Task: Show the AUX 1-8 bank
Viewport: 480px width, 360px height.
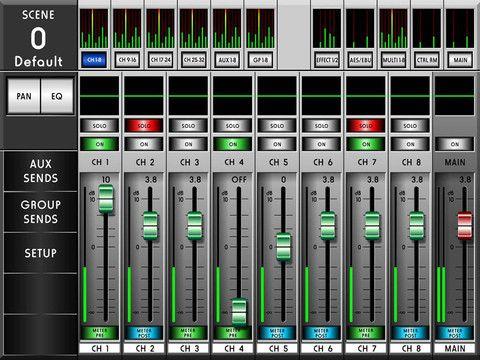Action: (227, 60)
